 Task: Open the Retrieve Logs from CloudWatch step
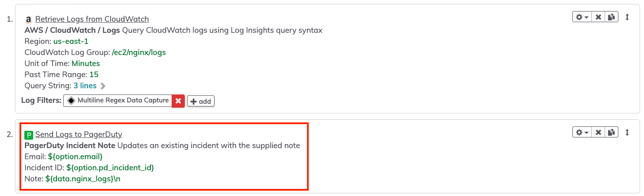point(92,19)
